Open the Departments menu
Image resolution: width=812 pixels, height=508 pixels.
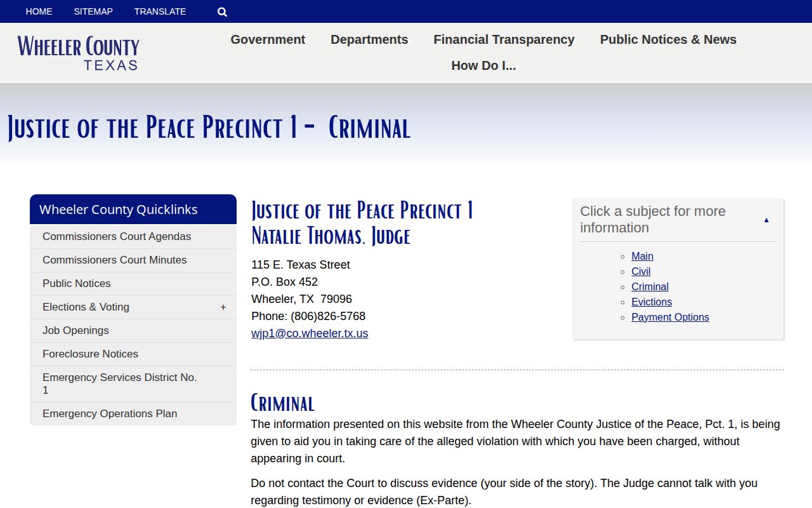369,39
